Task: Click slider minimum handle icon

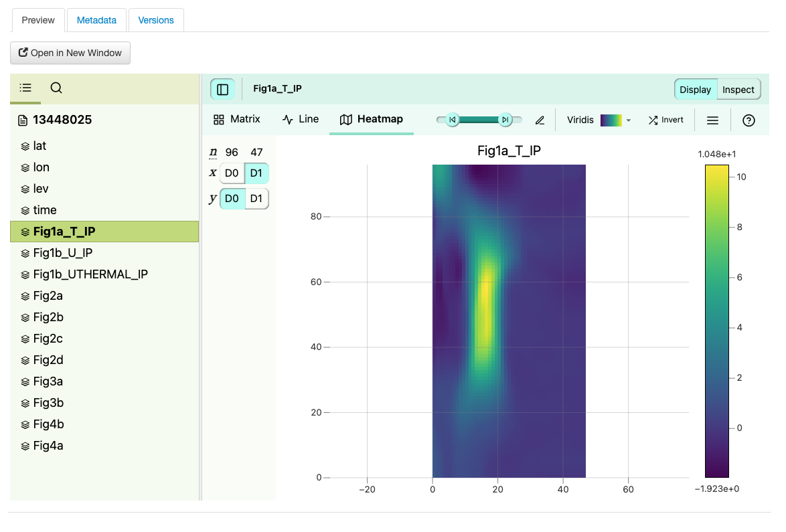Action: [x=453, y=120]
